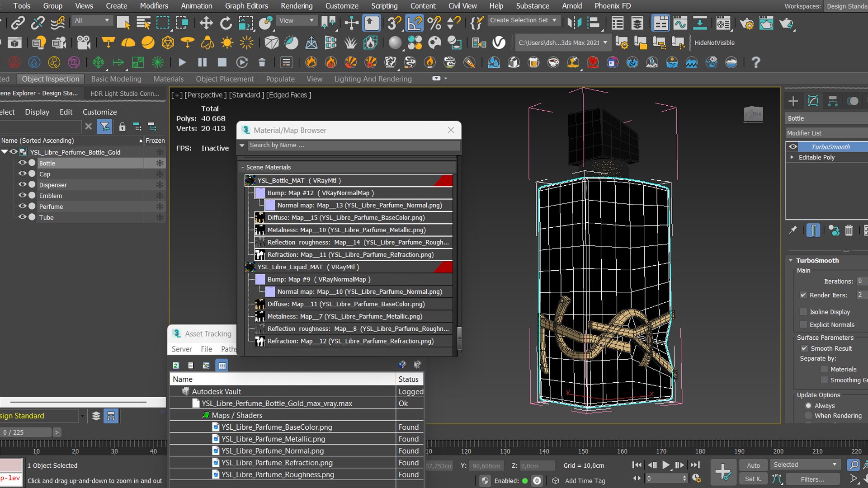868x488 pixels.
Task: Click the Zoom viewport navigation icon
Action: 853,465
